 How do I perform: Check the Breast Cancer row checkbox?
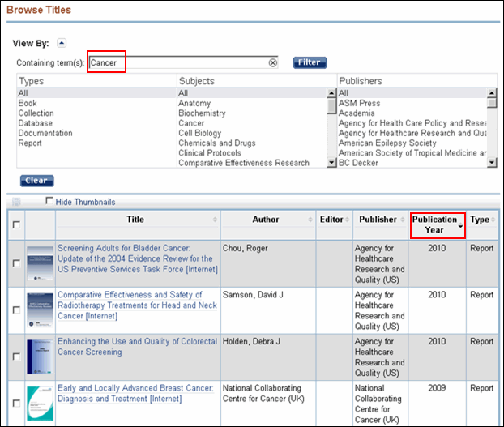pos(16,404)
